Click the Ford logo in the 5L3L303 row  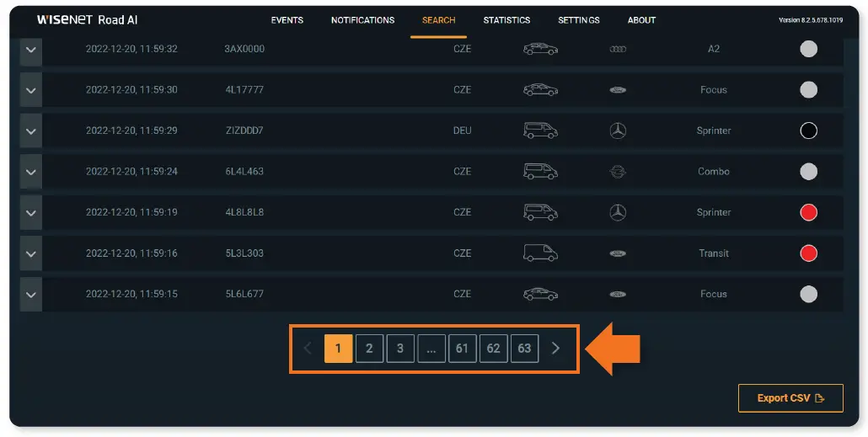click(618, 253)
